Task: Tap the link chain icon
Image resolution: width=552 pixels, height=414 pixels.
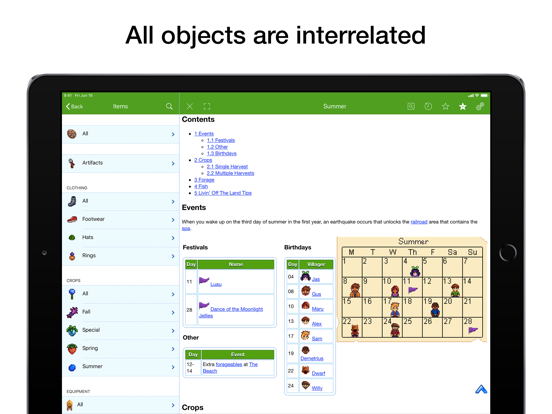Action: coord(480,106)
